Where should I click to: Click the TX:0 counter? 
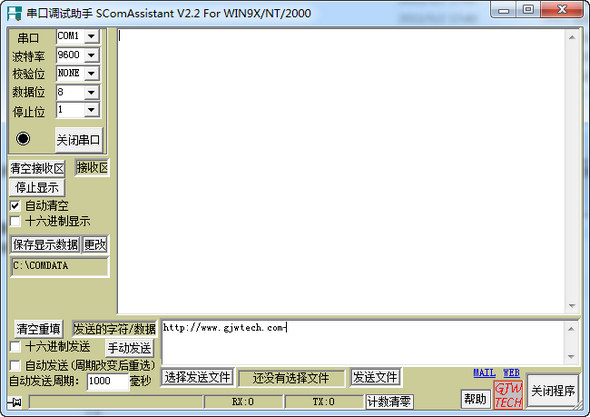[324, 402]
